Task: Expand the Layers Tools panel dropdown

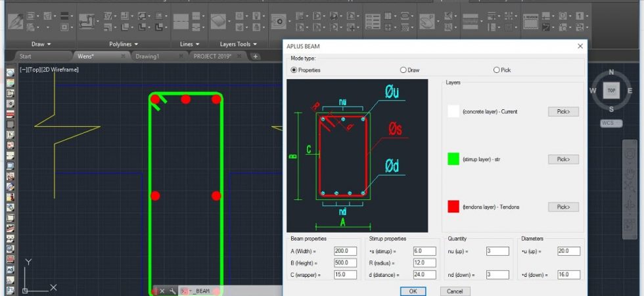Action: click(238, 44)
